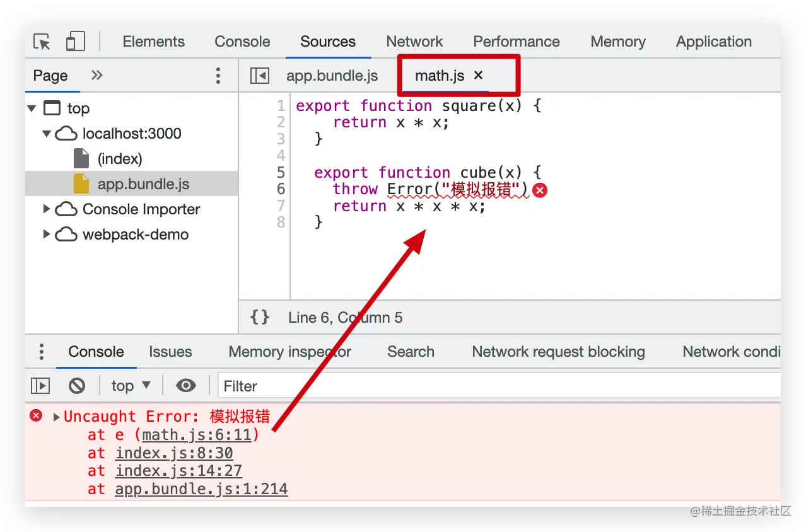The image size is (806, 532).
Task: Switch to the app.bundle.js editor tab
Action: tap(332, 76)
